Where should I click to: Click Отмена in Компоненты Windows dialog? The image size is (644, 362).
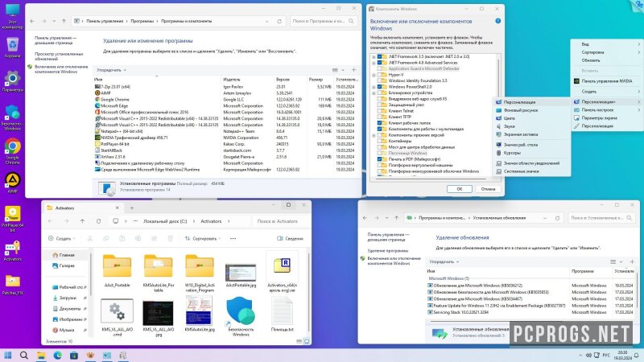pyautogui.click(x=488, y=189)
